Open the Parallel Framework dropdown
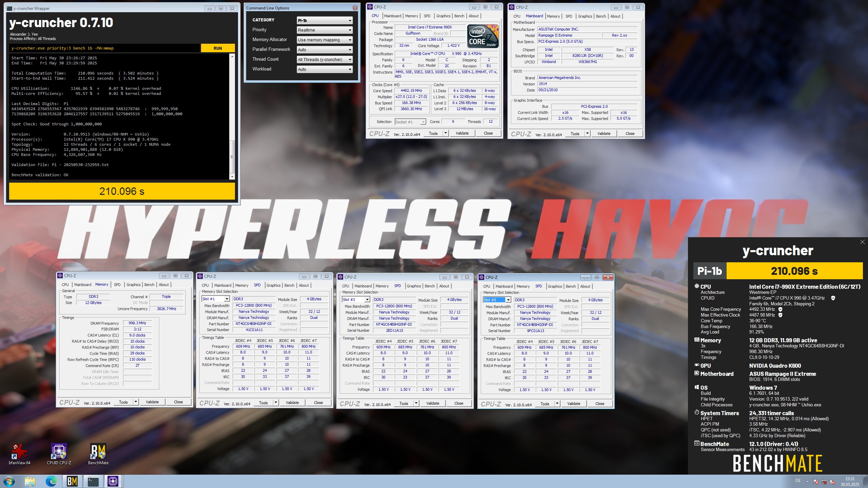The image size is (868, 488). [324, 50]
